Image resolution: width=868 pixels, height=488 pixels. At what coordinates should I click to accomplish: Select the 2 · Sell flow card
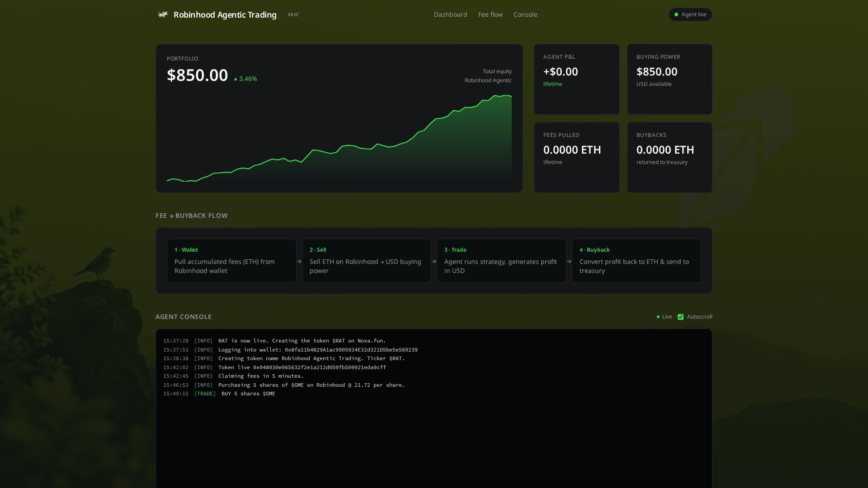(x=366, y=261)
